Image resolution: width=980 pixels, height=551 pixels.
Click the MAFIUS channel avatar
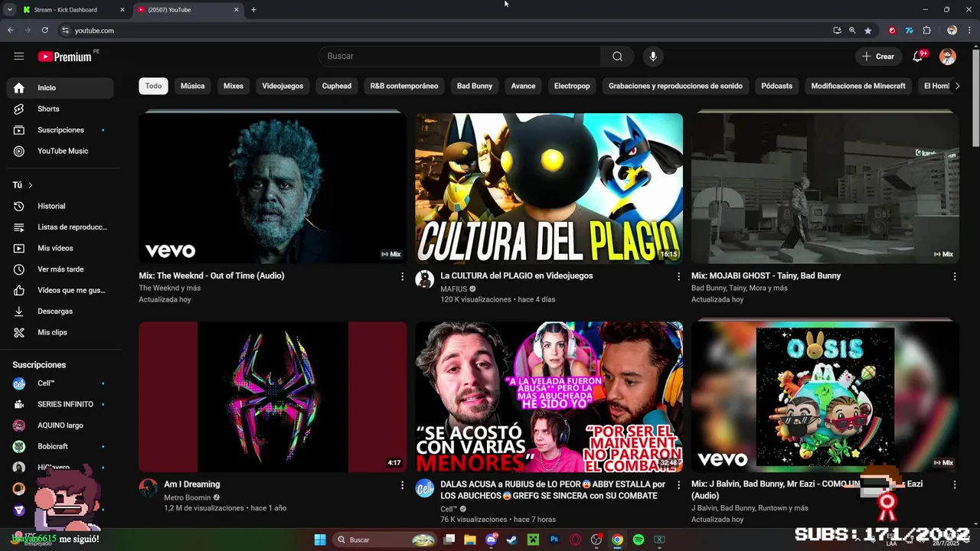[x=424, y=279]
